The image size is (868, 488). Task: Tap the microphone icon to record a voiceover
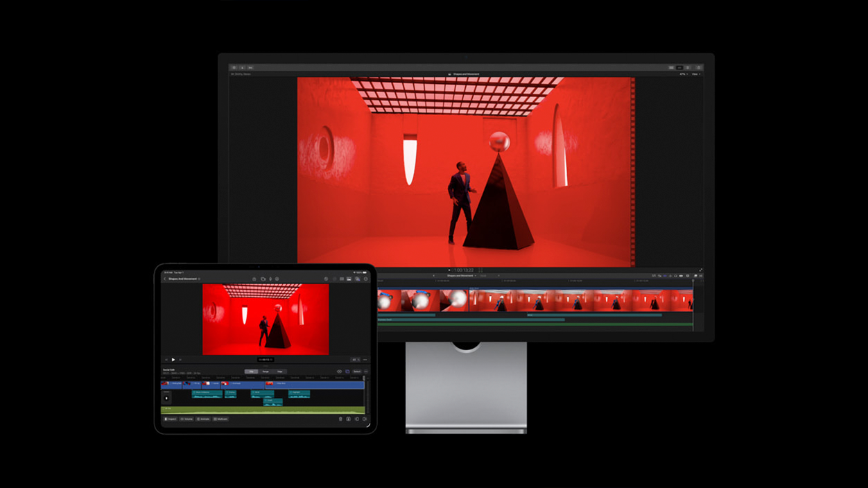[271, 279]
